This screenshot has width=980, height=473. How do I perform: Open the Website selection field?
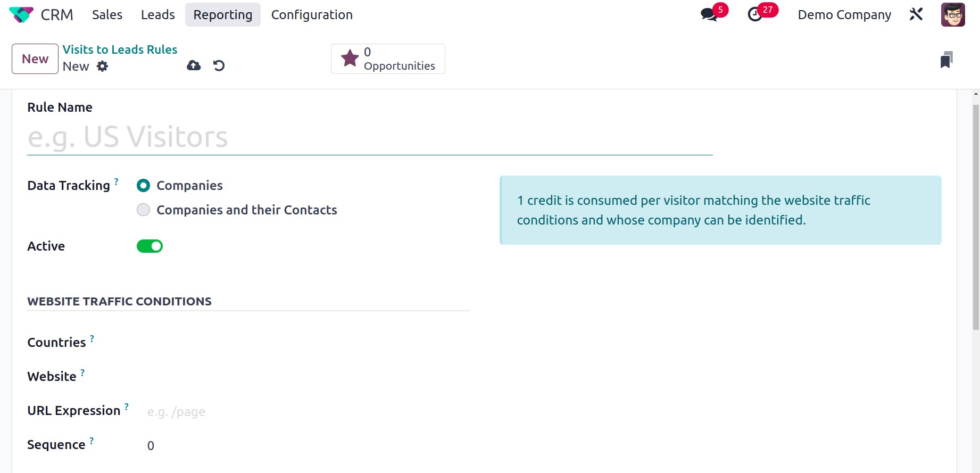coord(308,376)
